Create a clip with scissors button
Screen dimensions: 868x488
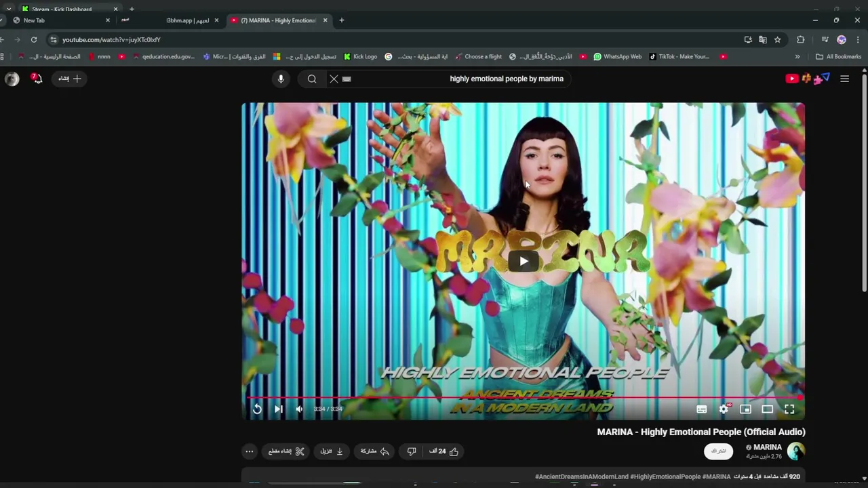coord(286,451)
